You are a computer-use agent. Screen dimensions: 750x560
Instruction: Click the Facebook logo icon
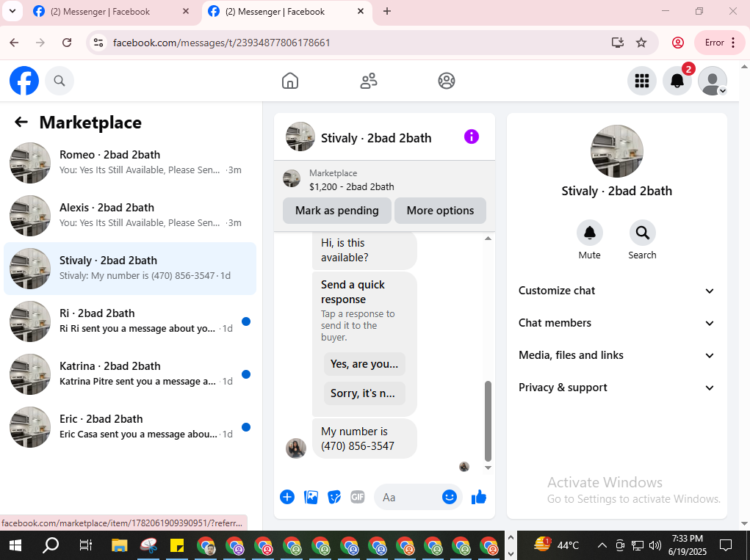24,81
